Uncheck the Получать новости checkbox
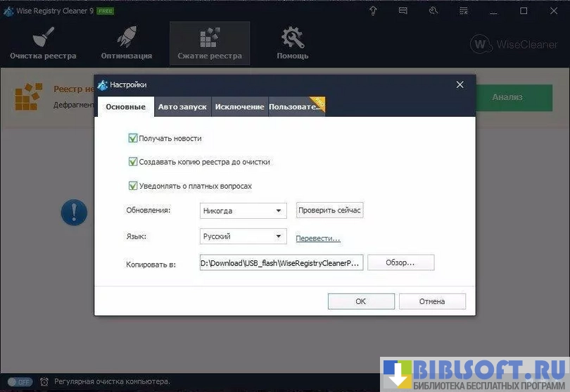The height and width of the screenshot is (392, 570). coord(133,139)
